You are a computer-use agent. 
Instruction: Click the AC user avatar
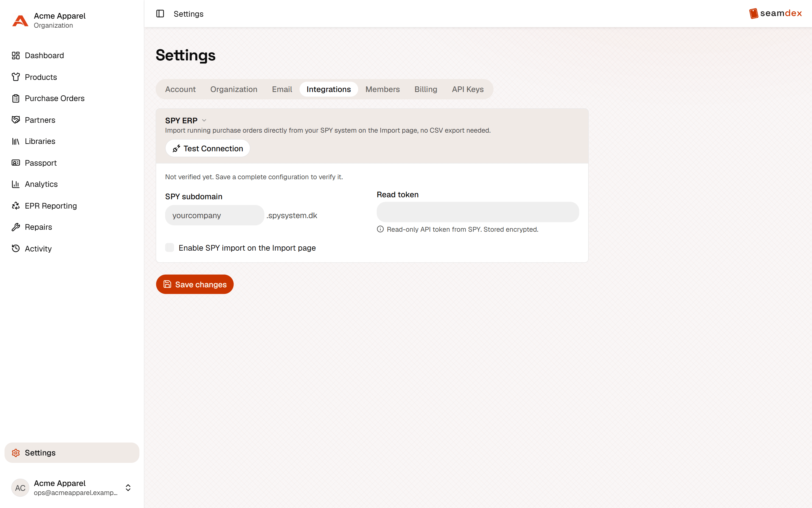coord(20,487)
